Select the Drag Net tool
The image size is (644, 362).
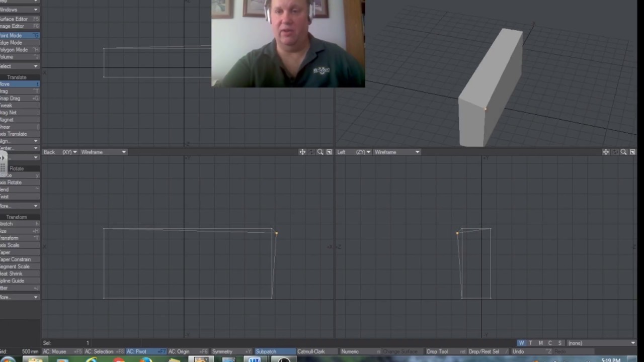point(20,113)
